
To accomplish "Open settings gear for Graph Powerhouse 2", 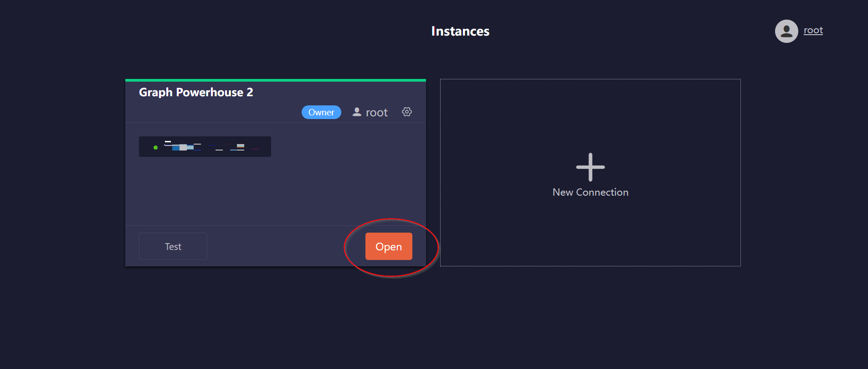I will (x=407, y=112).
